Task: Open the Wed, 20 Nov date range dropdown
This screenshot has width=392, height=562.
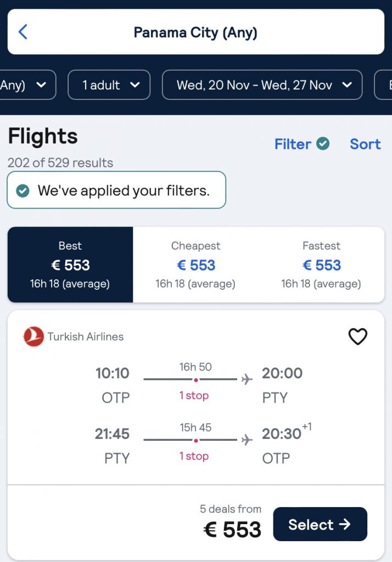Action: click(262, 85)
